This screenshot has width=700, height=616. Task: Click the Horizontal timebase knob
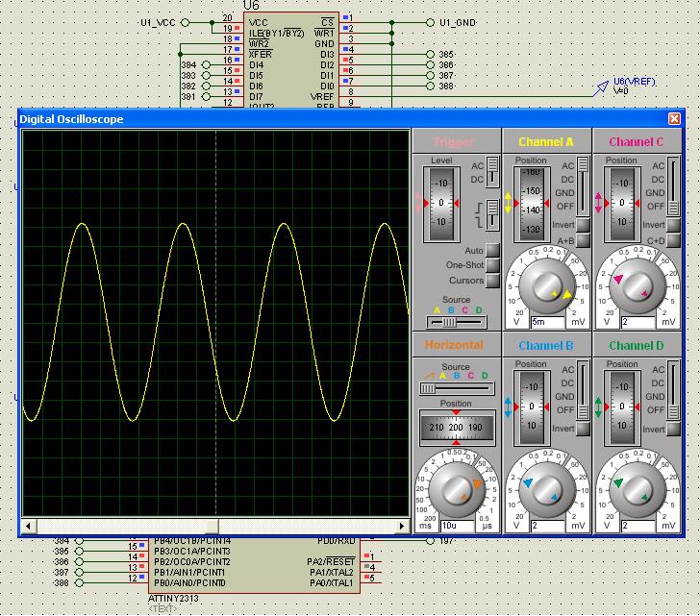coord(456,489)
